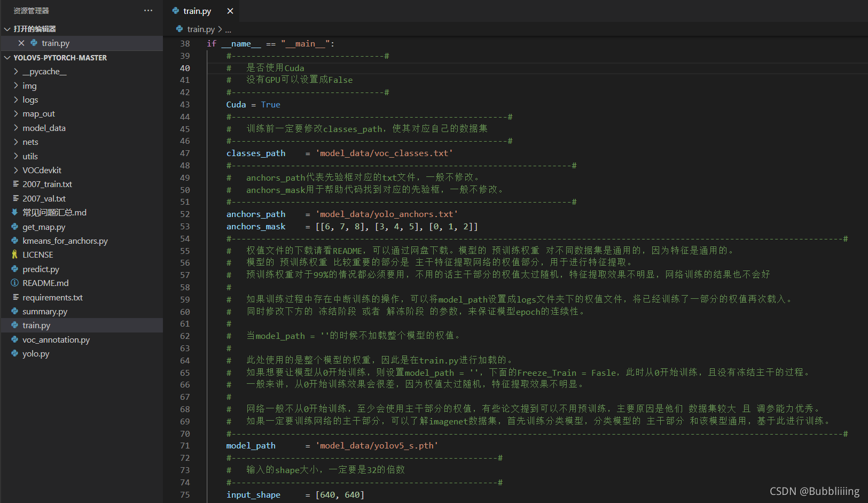Viewport: 868px width, 503px height.
Task: Click the breadcrumb ellipsis symbol segment
Action: click(228, 29)
